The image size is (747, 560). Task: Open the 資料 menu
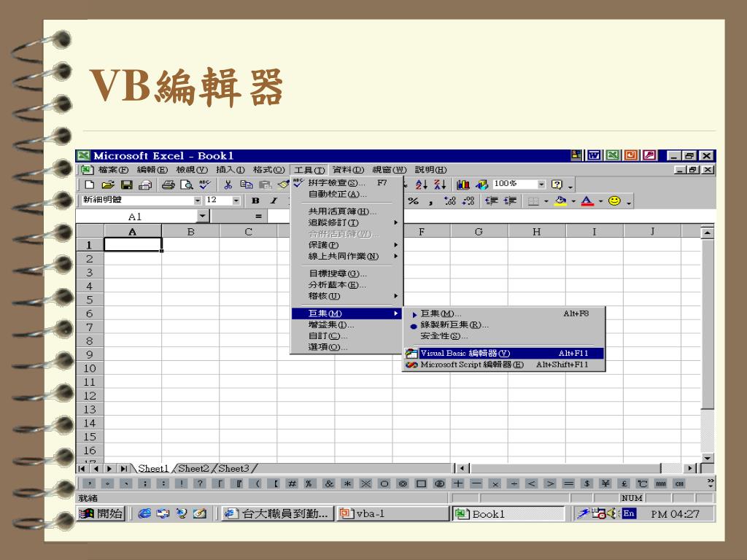coord(348,169)
